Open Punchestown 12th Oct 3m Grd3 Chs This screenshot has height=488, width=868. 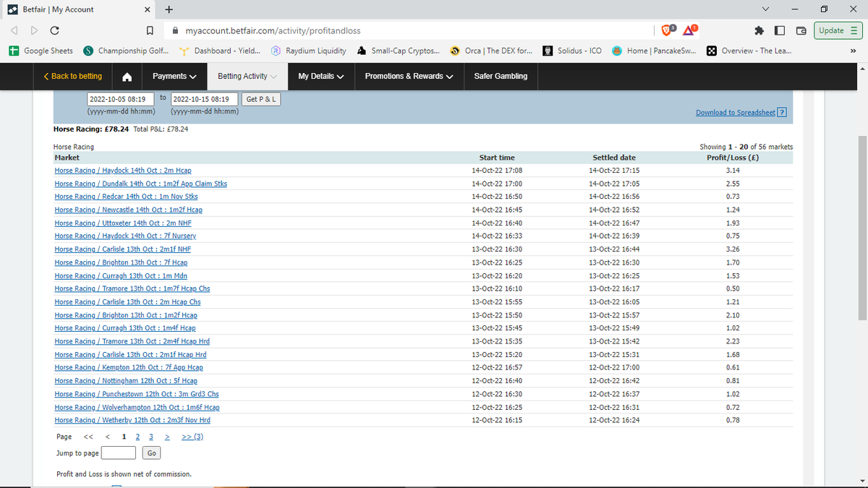137,394
